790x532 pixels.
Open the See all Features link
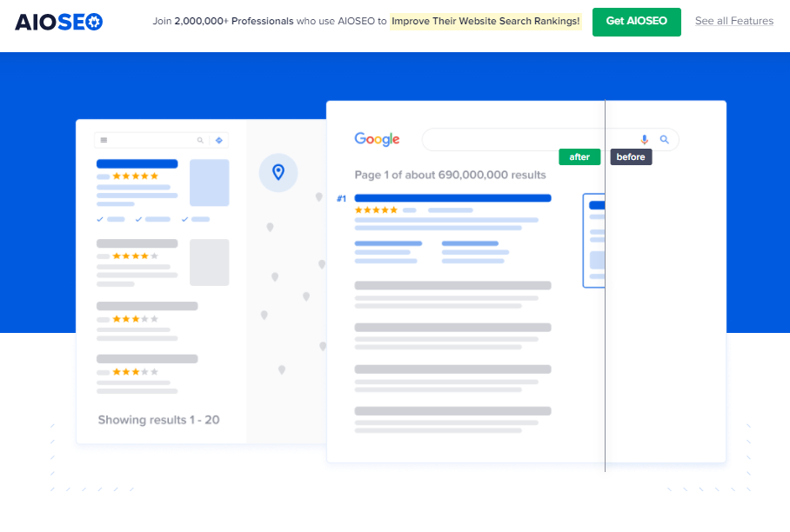tap(733, 21)
